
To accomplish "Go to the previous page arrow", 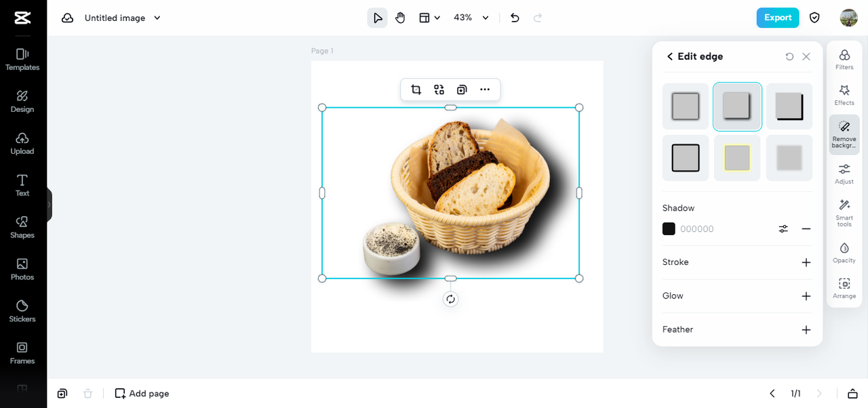I will pos(772,394).
